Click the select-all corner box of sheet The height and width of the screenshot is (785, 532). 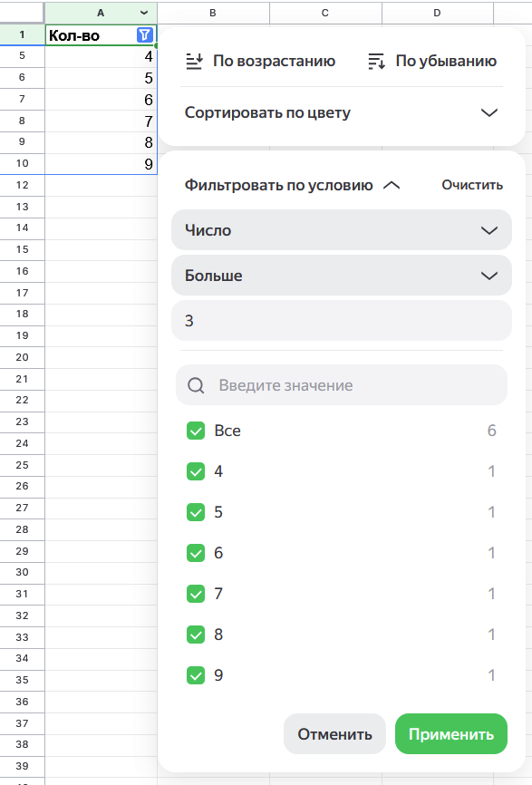click(22, 13)
